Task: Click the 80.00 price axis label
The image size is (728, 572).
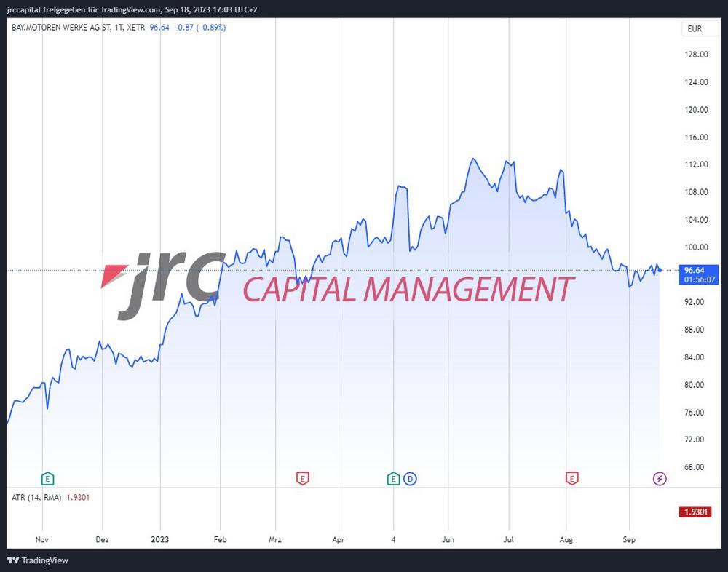Action: (x=694, y=384)
